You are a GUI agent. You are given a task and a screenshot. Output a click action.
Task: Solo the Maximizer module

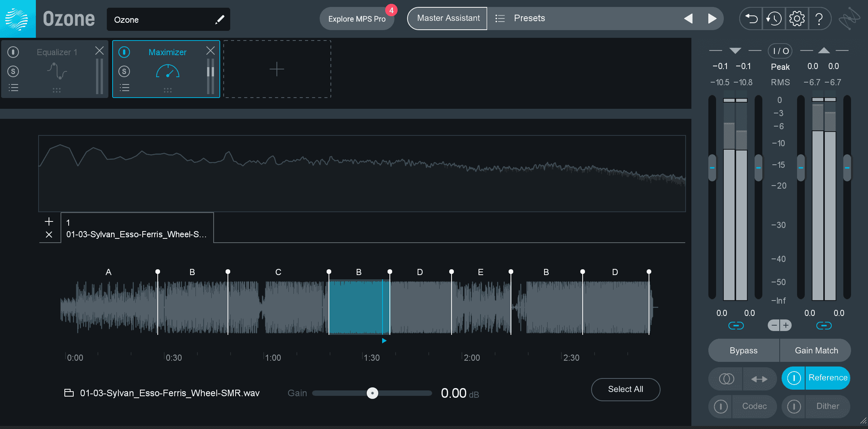point(124,71)
